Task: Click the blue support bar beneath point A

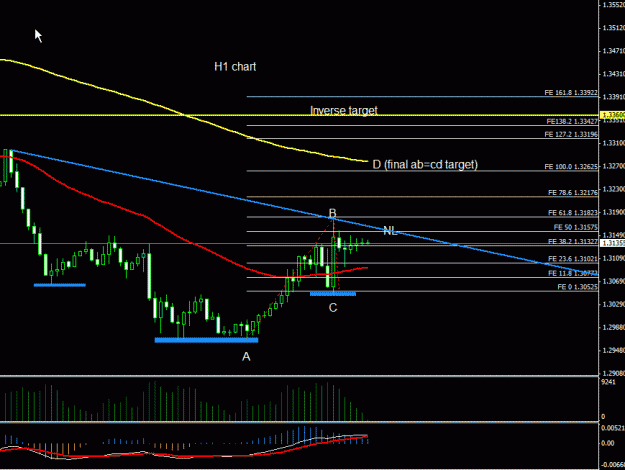Action: [x=206, y=340]
